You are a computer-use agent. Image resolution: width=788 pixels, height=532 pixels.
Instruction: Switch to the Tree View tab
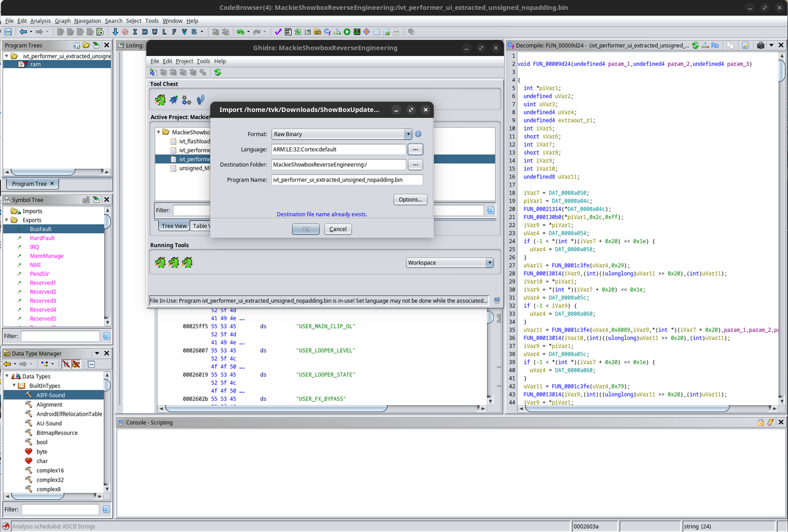tap(174, 226)
